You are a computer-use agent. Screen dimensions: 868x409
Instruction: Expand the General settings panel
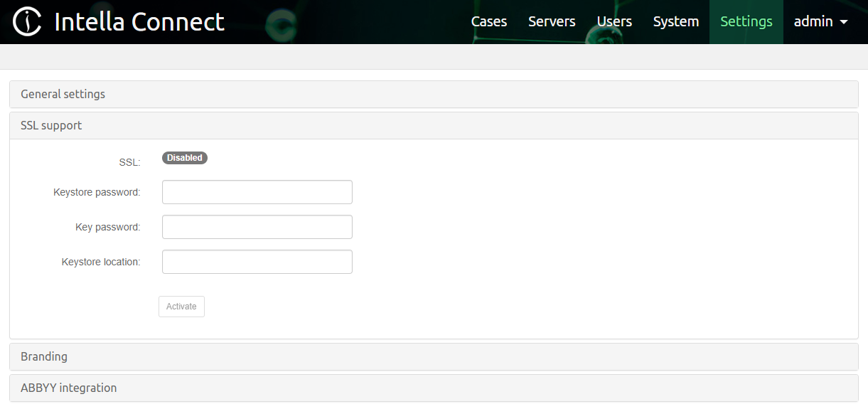coord(63,94)
